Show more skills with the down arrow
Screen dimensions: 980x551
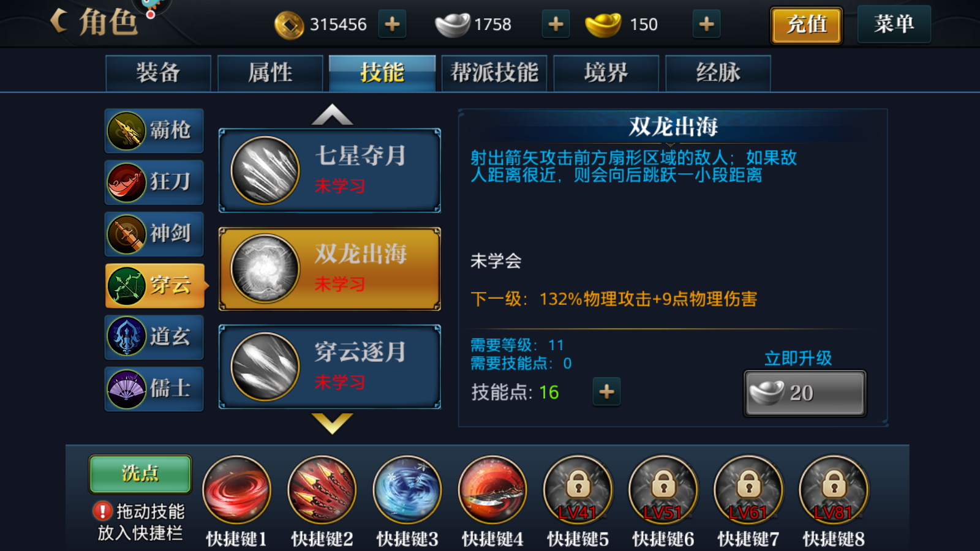coord(332,423)
